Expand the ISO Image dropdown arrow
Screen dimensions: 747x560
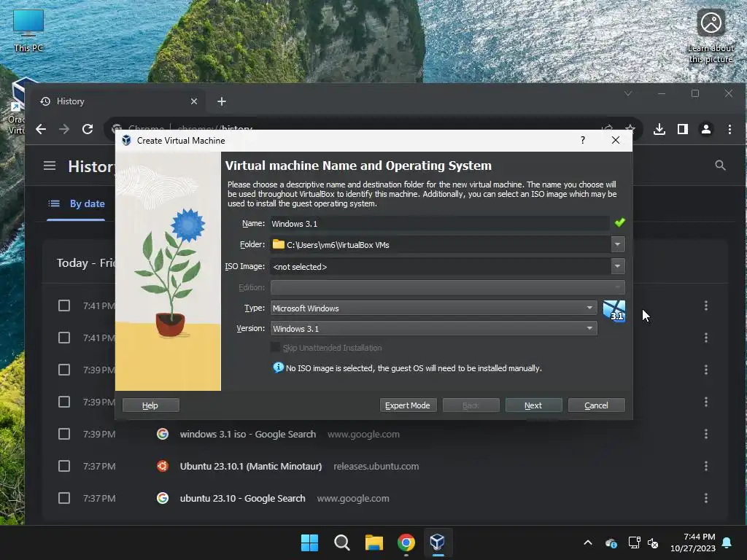pyautogui.click(x=617, y=266)
